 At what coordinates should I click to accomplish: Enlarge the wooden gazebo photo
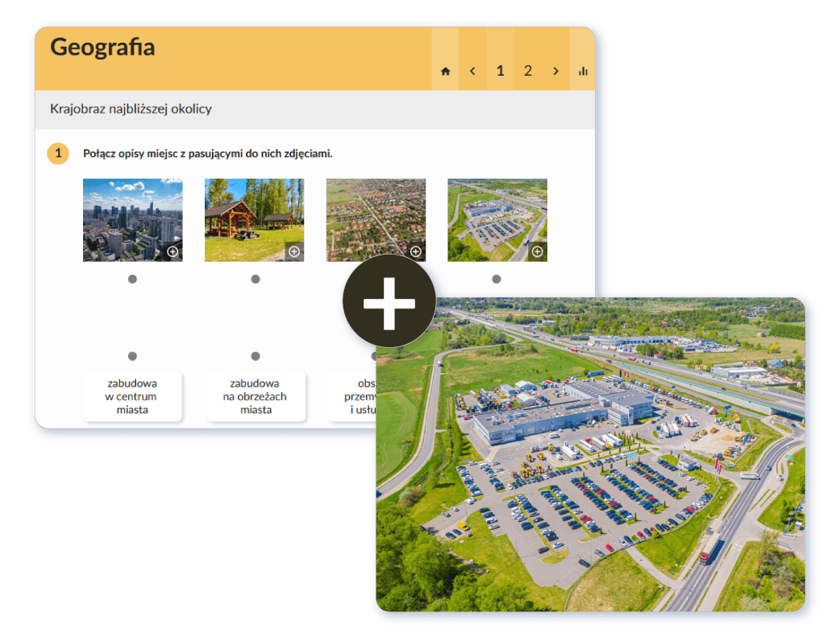pyautogui.click(x=294, y=251)
